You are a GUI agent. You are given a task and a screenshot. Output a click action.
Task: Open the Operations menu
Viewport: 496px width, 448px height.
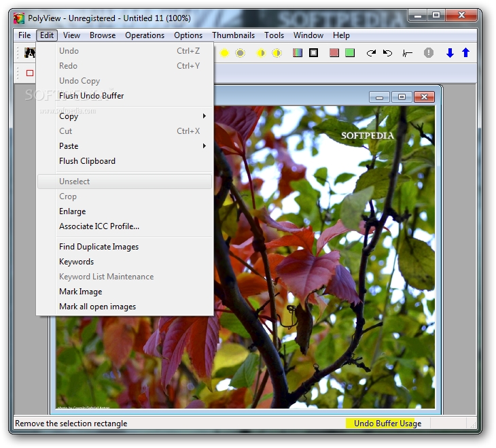[145, 35]
